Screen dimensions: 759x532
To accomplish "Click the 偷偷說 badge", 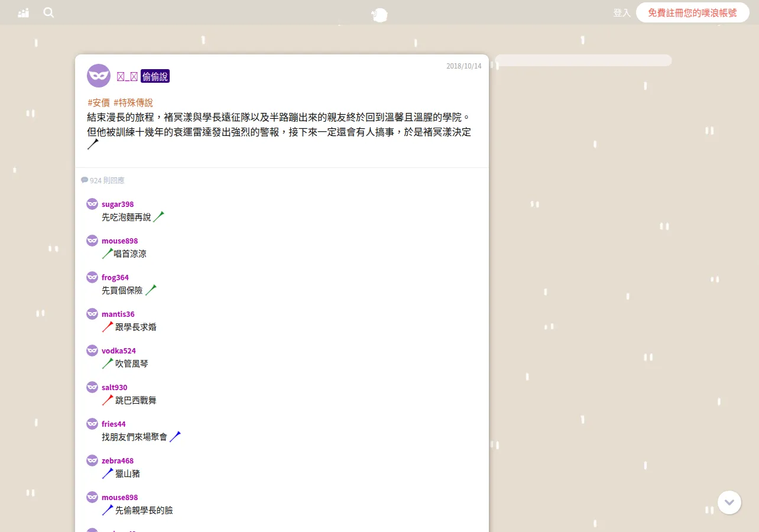I will [x=155, y=76].
